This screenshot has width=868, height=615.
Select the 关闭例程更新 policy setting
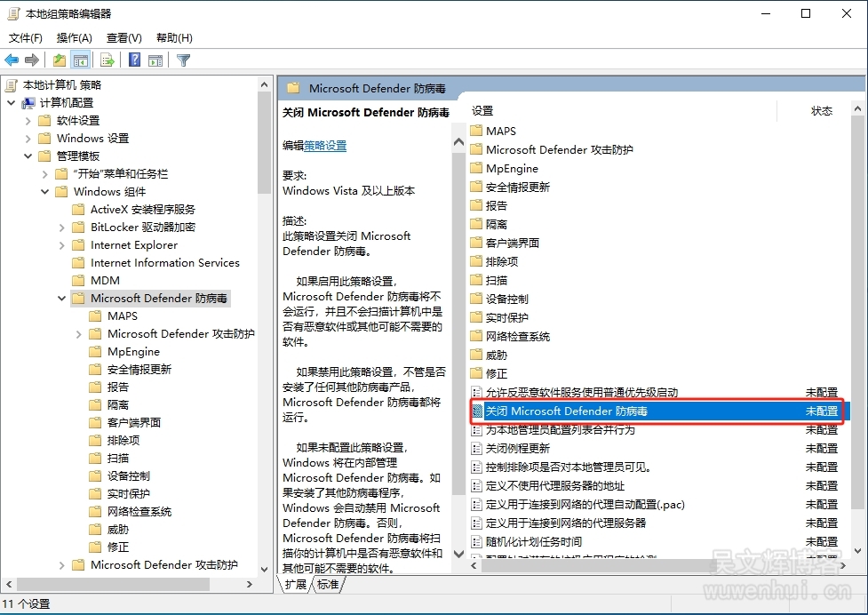[518, 449]
